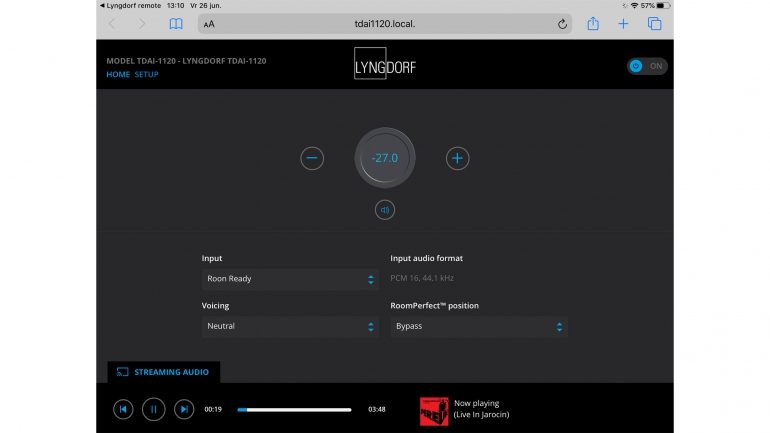The width and height of the screenshot is (770, 433).
Task: Pause the current track
Action: [x=153, y=409]
